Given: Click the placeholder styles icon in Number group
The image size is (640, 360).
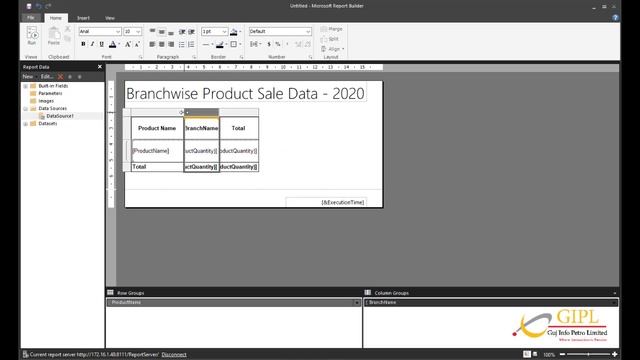Looking at the screenshot, I should coord(254,44).
